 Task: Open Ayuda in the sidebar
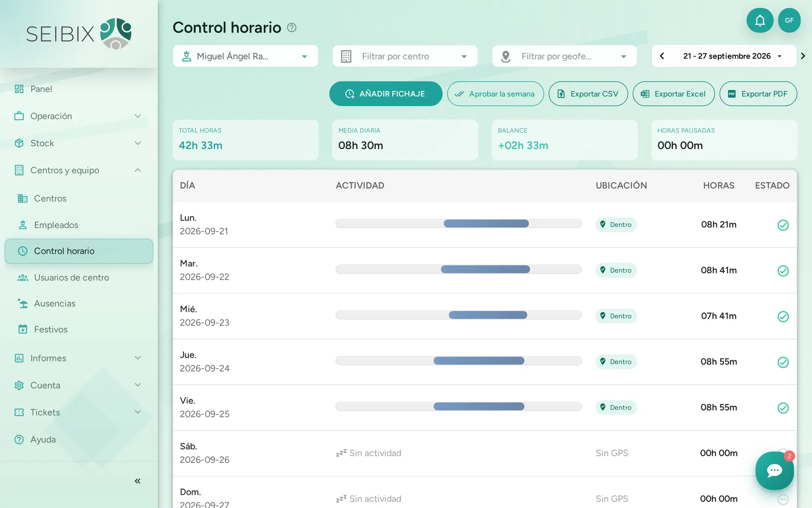click(x=78, y=439)
